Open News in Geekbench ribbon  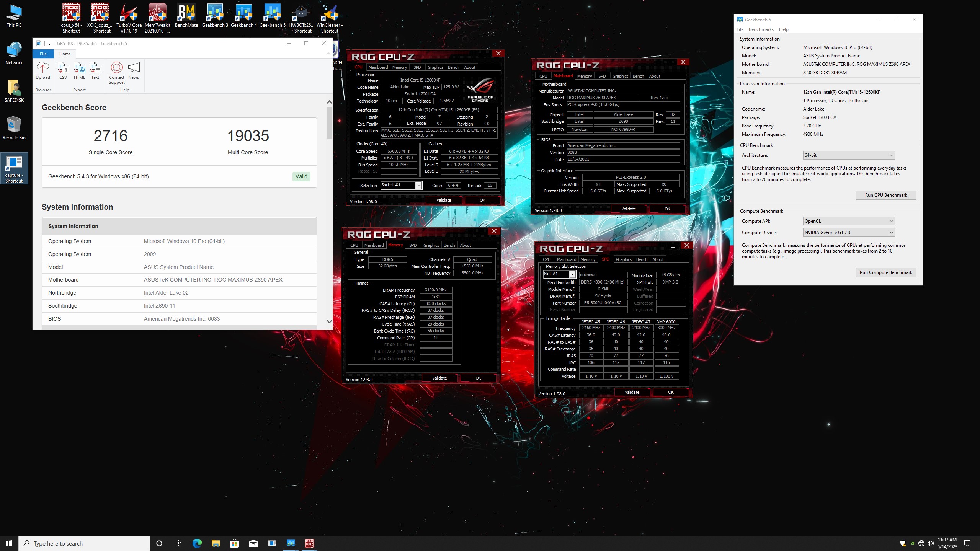[134, 71]
